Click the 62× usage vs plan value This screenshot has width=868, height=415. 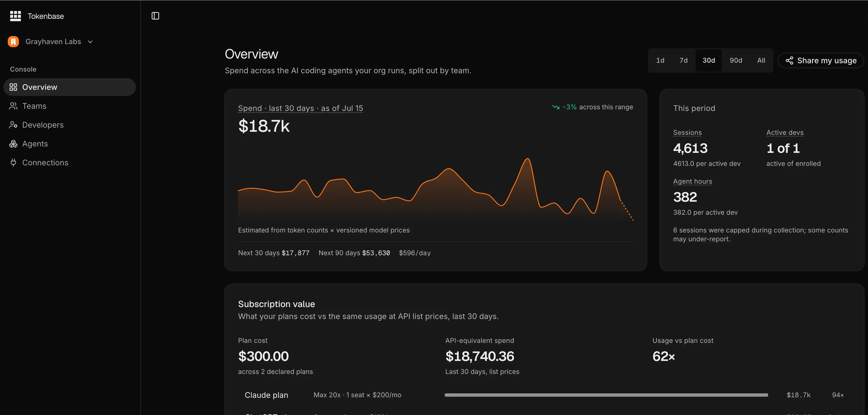tap(664, 356)
